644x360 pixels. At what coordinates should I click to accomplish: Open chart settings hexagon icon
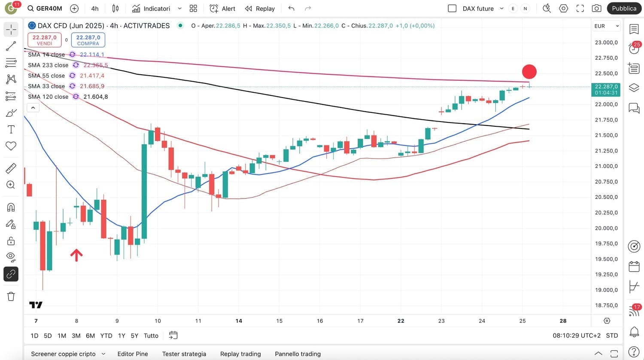[x=563, y=8]
